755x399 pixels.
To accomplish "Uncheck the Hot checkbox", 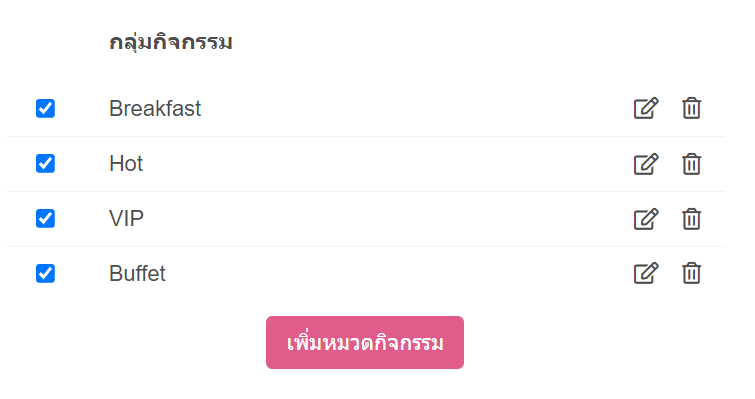I will point(45,163).
